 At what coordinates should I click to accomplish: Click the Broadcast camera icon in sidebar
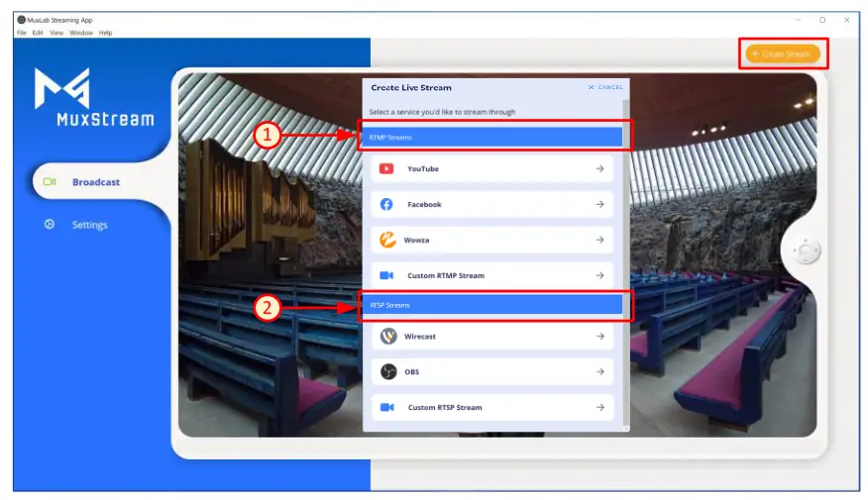click(x=50, y=181)
